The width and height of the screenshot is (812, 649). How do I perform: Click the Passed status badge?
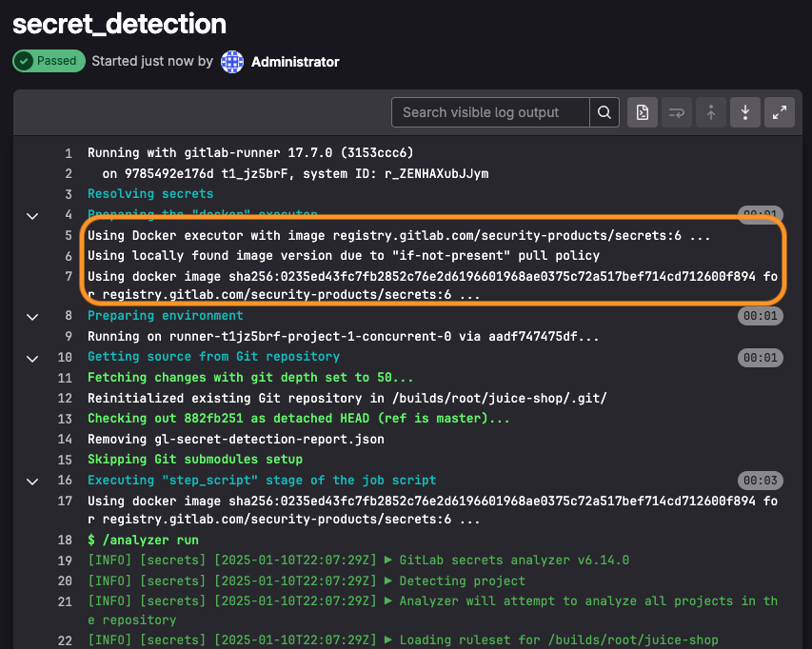point(49,61)
